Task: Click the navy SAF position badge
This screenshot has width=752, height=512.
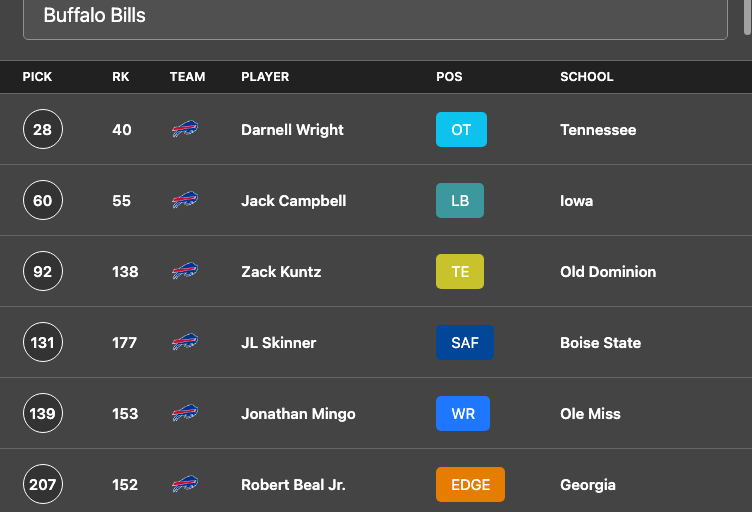Action: (465, 342)
